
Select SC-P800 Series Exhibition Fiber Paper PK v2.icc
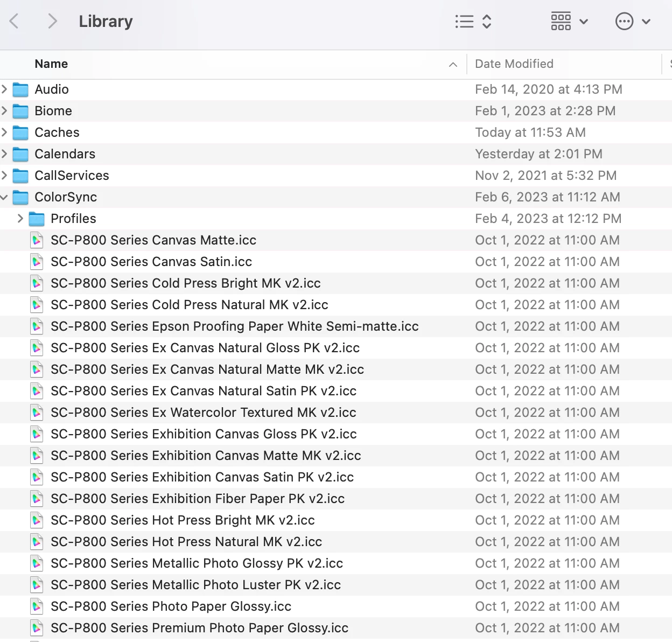click(198, 499)
